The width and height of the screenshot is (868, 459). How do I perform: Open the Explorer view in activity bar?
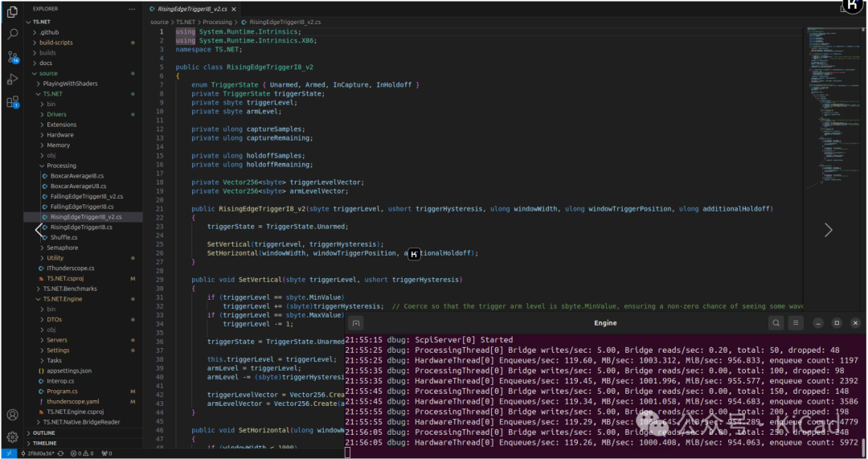point(12,12)
